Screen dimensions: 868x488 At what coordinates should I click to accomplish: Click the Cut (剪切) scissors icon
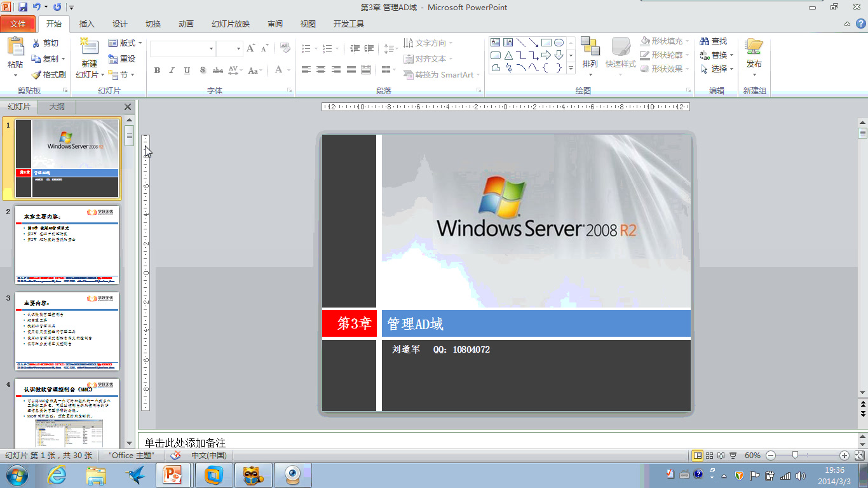point(36,43)
